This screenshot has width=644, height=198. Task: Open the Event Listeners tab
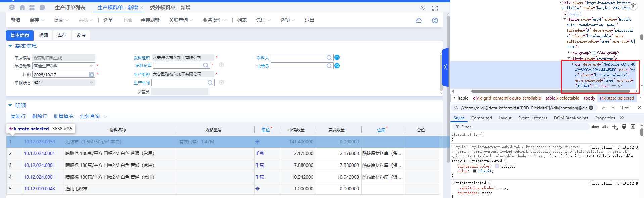tap(533, 118)
